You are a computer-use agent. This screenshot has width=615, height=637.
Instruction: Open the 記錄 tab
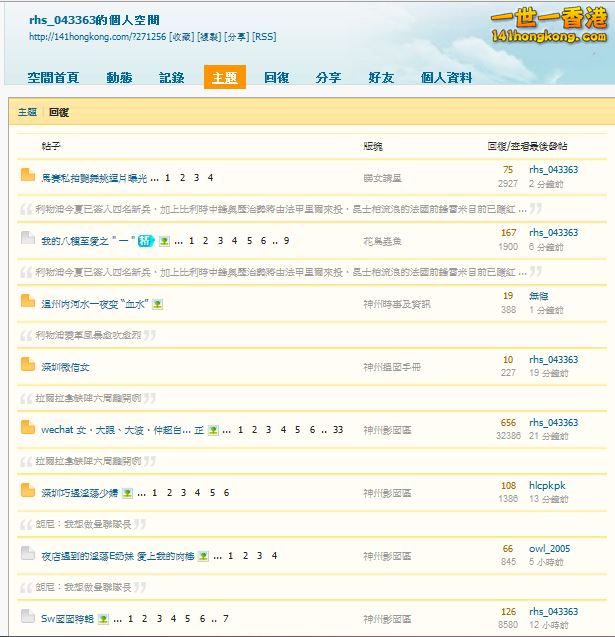[x=171, y=77]
